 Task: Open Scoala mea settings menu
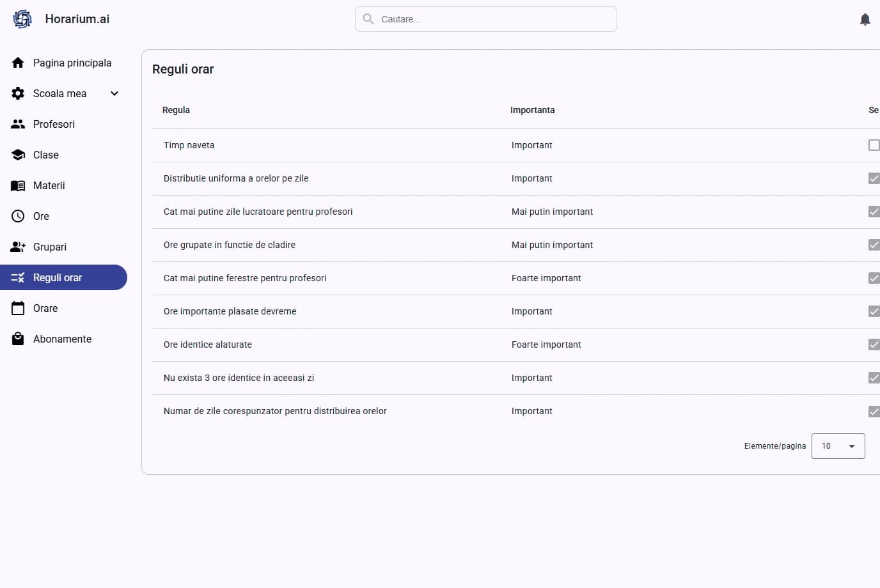click(59, 93)
